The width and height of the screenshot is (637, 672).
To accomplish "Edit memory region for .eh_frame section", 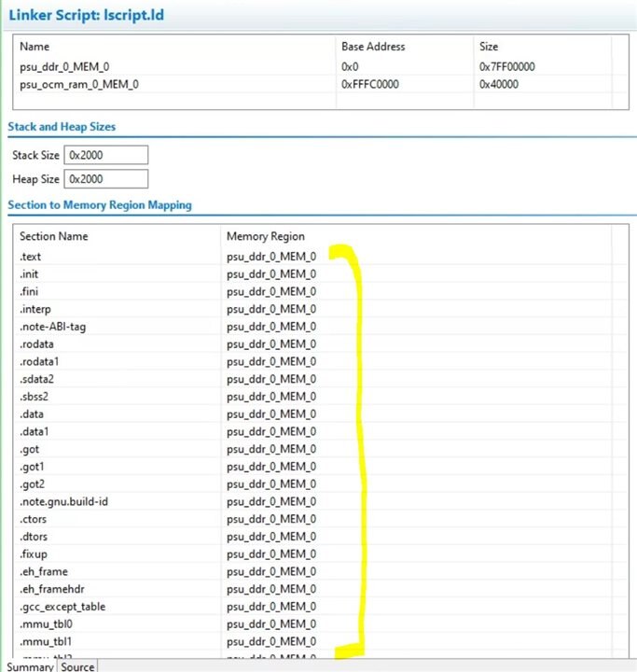I will (271, 571).
